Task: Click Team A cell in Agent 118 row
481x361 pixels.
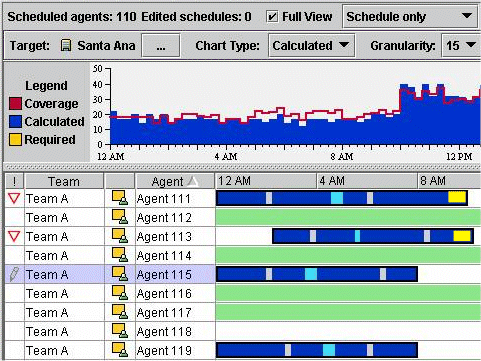Action: tap(64, 332)
